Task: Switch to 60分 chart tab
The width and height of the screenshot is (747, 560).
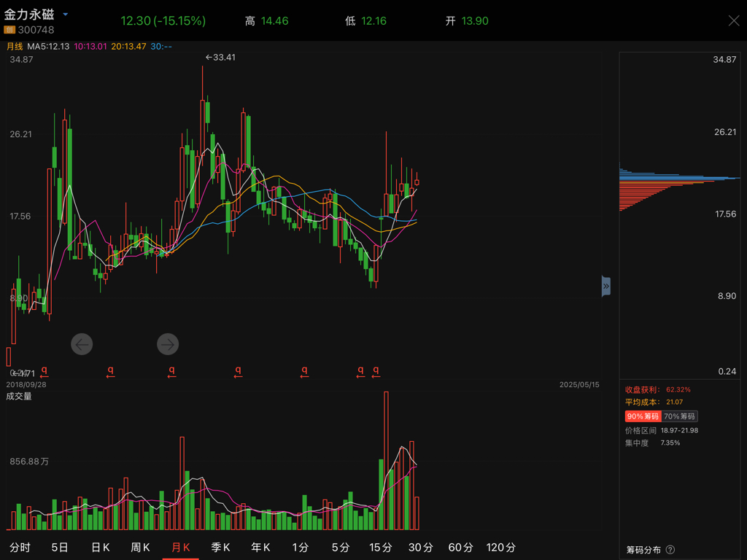Action: pos(461,548)
